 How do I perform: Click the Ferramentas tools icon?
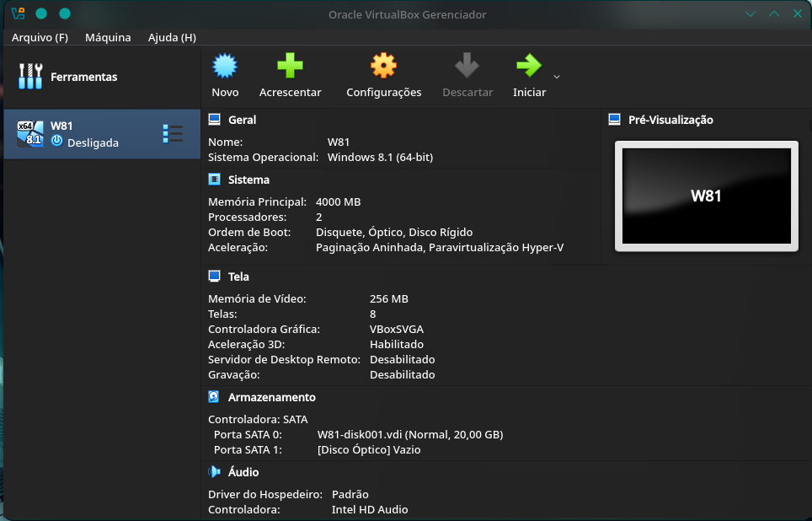(x=30, y=76)
